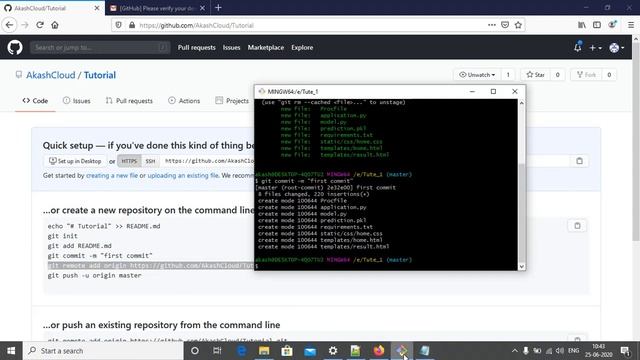Open Task View on taskbar

click(217, 351)
